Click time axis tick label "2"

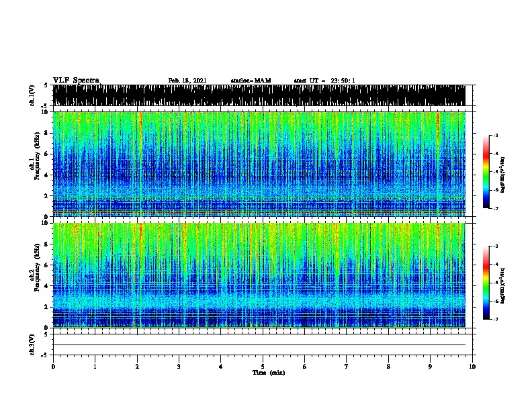[137, 366]
